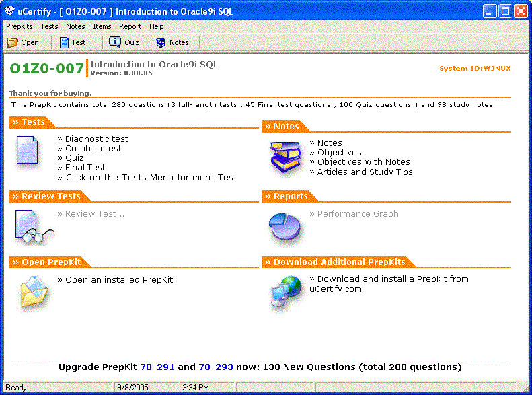Screen dimensions: 532x395
Task: Click the 3:34 PM time in status bar
Action: tap(196, 387)
